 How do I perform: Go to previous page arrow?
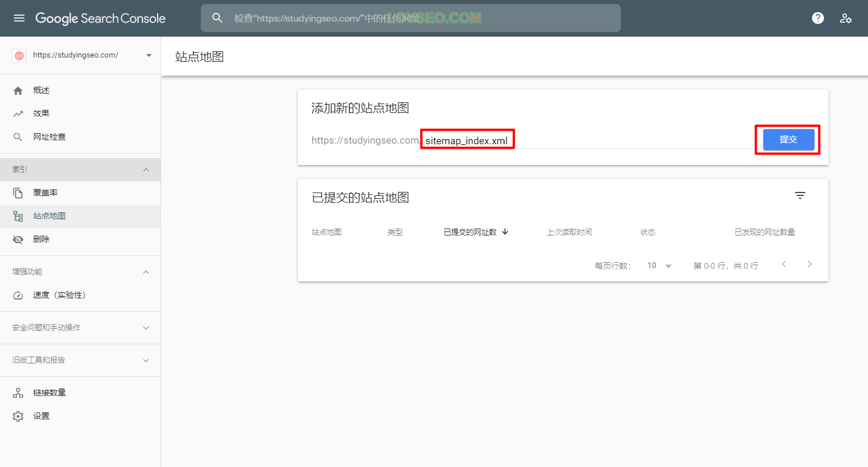[x=784, y=264]
